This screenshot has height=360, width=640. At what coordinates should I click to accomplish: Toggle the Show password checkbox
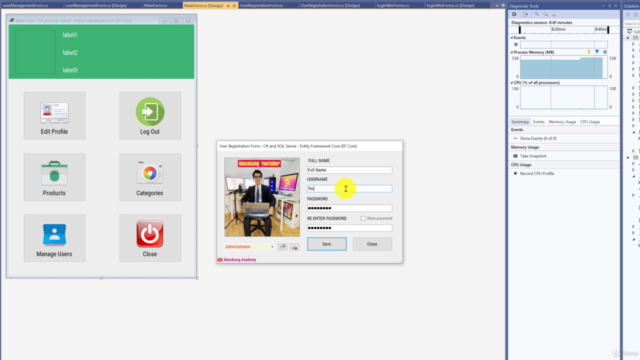[363, 218]
